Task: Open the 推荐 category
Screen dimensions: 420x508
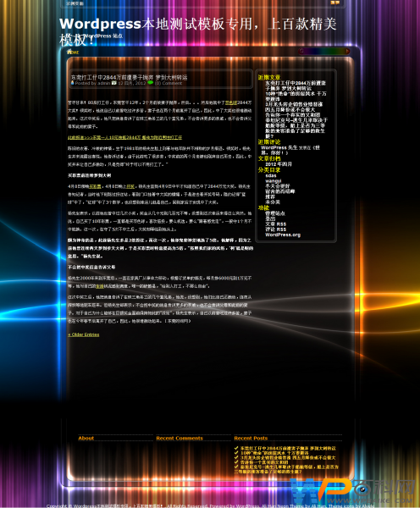Action: click(270, 196)
